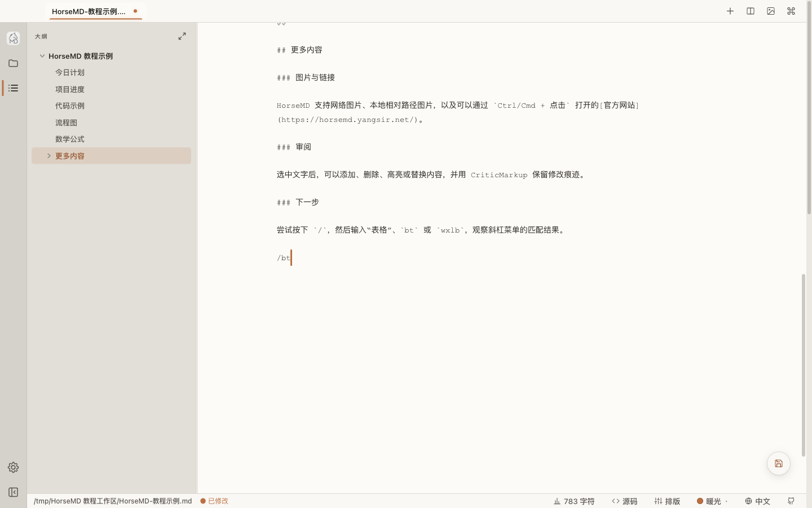The width and height of the screenshot is (812, 508).
Task: Collapse HorseMD 教程示例 outline root
Action: coord(42,56)
